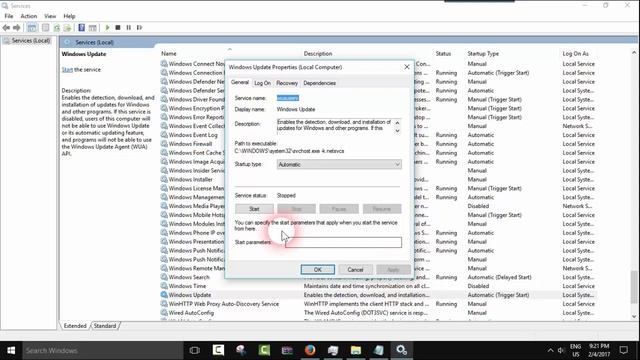The width and height of the screenshot is (640, 360).
Task: Select the Wired AutoConfig service row
Action: pyautogui.click(x=378, y=313)
